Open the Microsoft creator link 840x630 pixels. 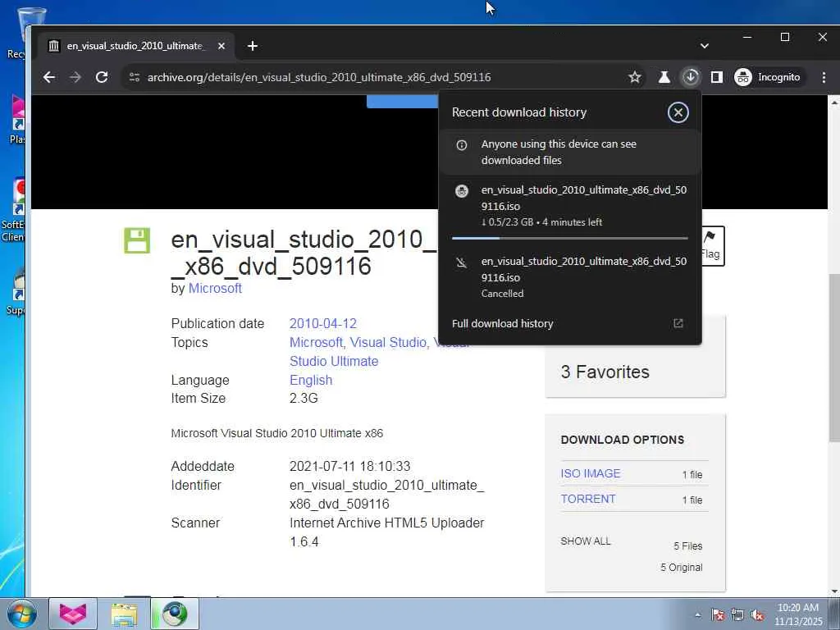(215, 288)
